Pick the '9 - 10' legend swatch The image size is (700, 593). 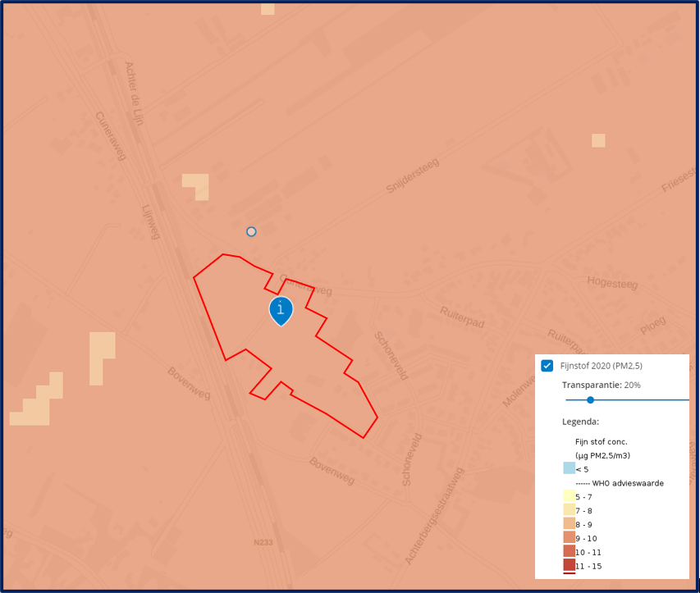569,538
